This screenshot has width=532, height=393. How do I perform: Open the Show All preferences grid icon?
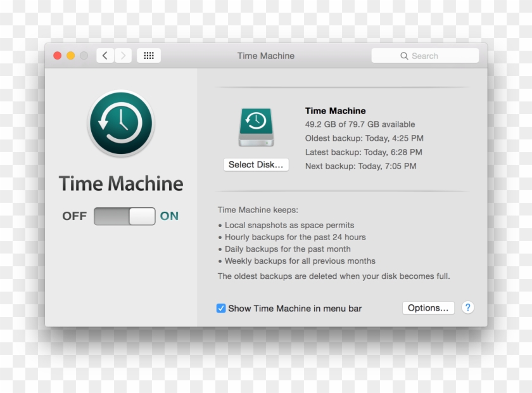tap(149, 55)
